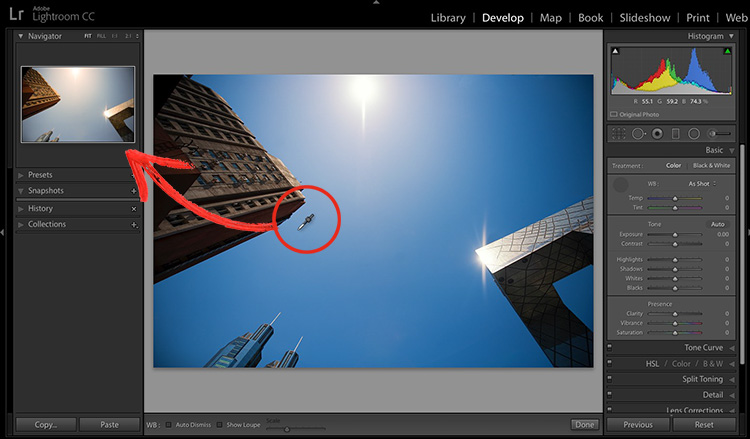Select the Crop Overlay tool
Screen dimensions: 750x439
[618, 134]
